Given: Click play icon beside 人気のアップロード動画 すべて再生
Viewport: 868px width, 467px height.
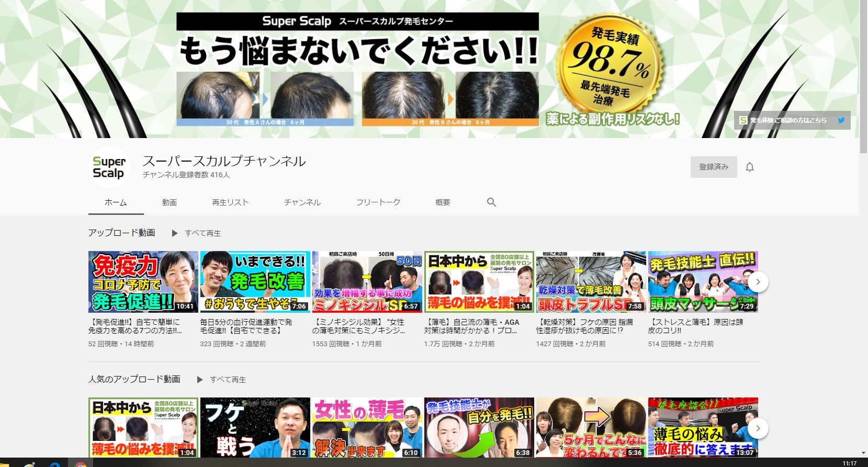Looking at the screenshot, I should pyautogui.click(x=200, y=380).
